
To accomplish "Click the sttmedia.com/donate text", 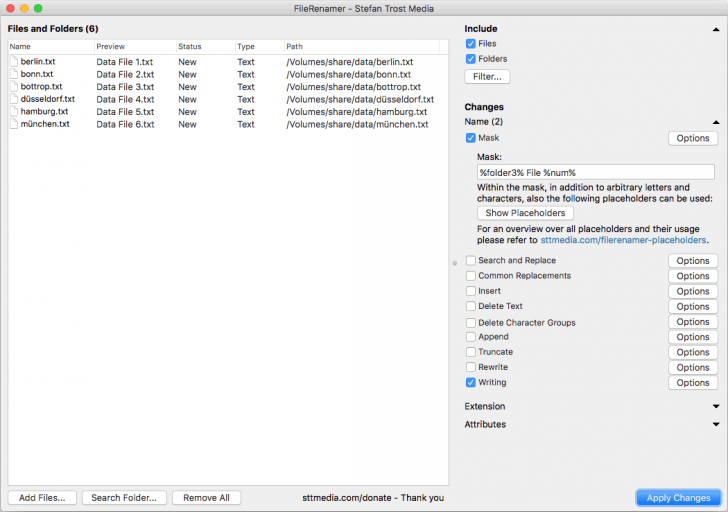I will click(347, 498).
